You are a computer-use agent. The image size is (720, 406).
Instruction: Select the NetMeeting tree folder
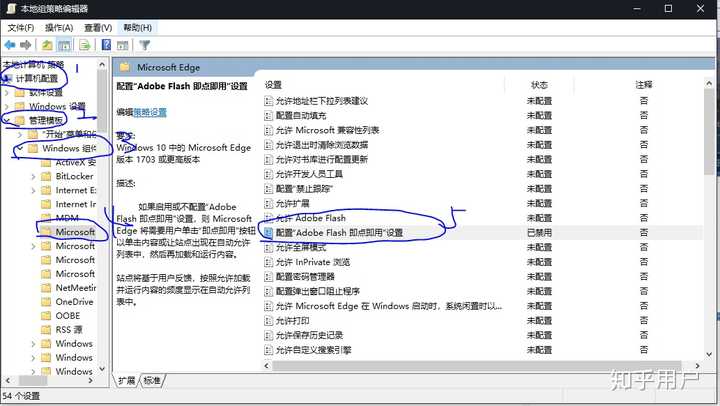[x=76, y=288]
